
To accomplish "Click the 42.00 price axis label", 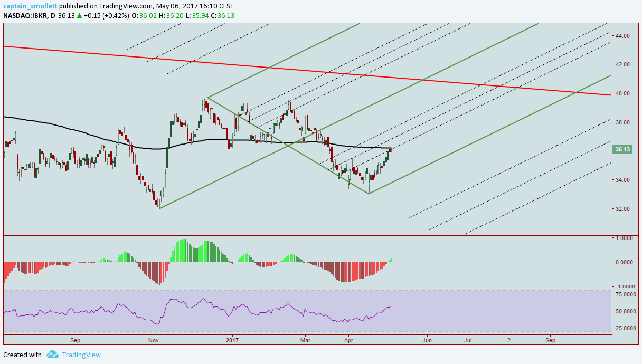I will 623,64.
